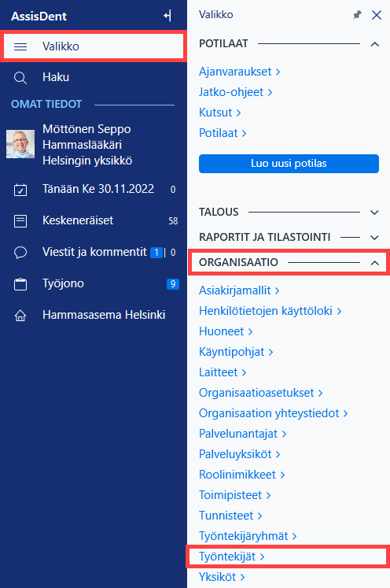Open the Toimipisteet link
Image resolution: width=390 pixels, height=588 pixels.
tap(234, 495)
